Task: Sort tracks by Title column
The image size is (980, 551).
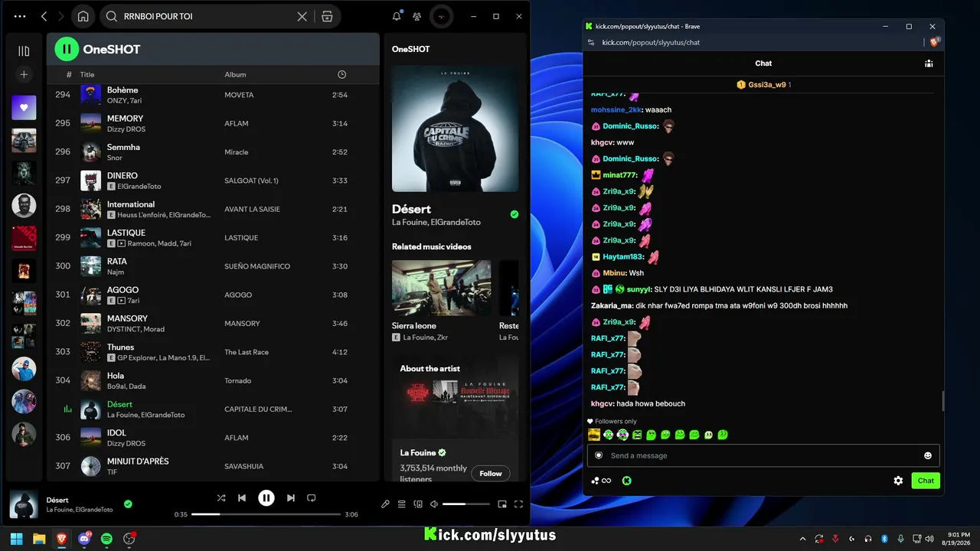Action: coord(87,74)
